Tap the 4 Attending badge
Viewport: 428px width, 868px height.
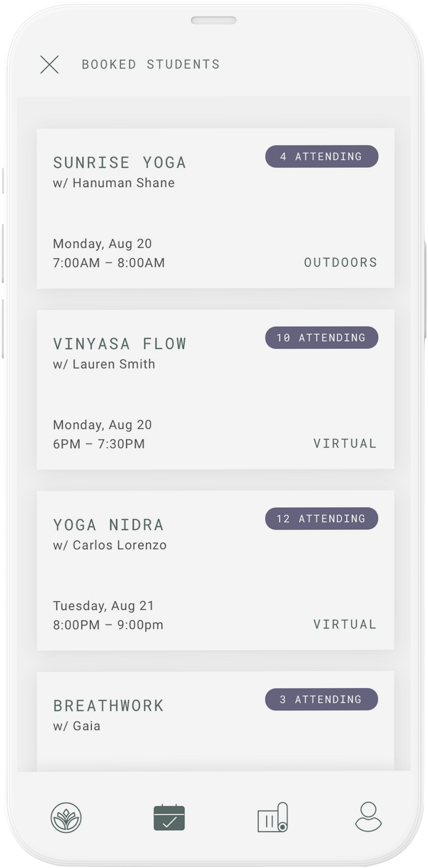(321, 157)
